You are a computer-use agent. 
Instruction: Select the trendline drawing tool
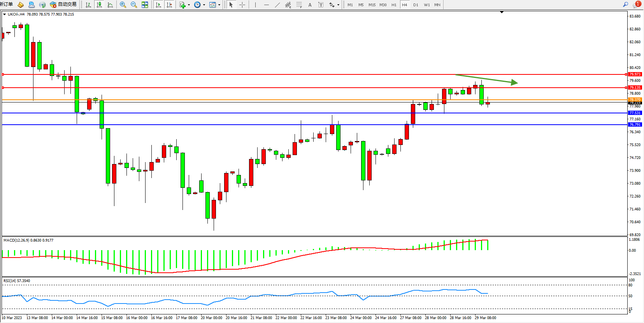277,5
